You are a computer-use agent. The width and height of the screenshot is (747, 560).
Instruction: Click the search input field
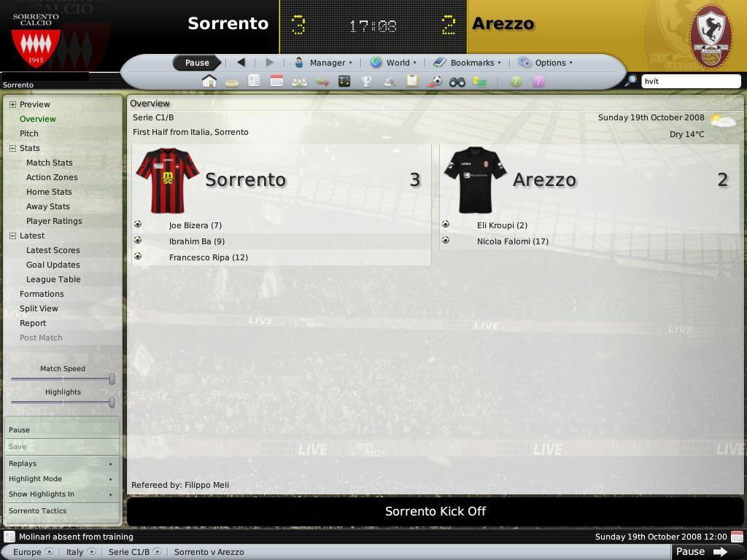[x=691, y=81]
